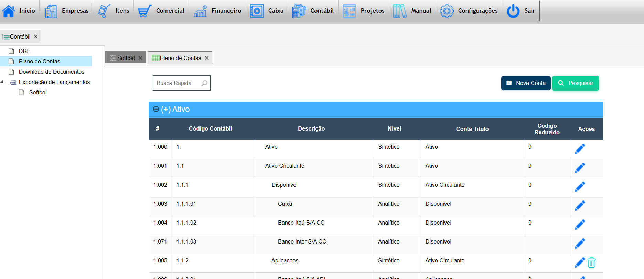Click the Pesquisar button

tap(576, 83)
